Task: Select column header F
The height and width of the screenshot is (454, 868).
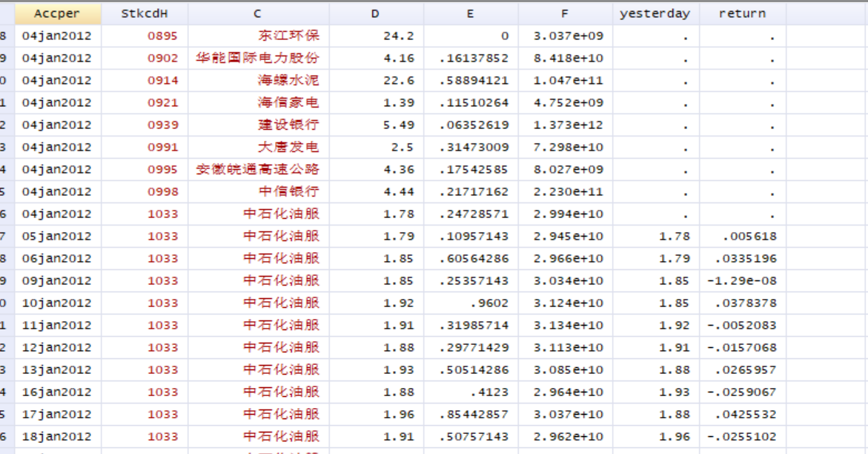Action: pos(565,14)
